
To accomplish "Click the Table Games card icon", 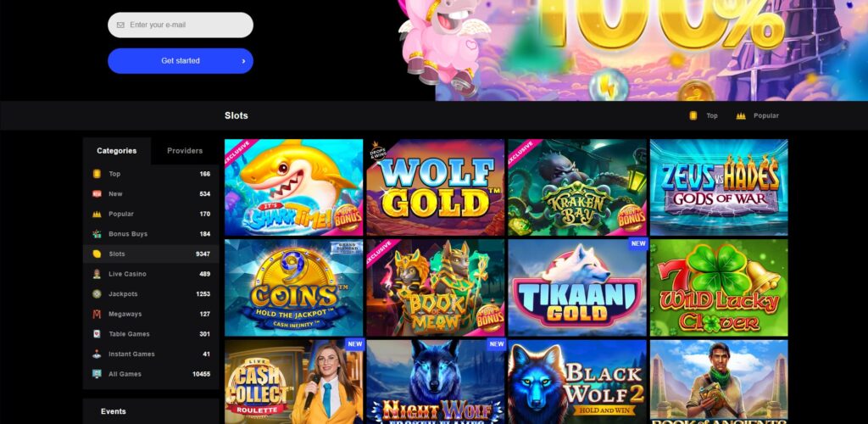I will pos(97,334).
